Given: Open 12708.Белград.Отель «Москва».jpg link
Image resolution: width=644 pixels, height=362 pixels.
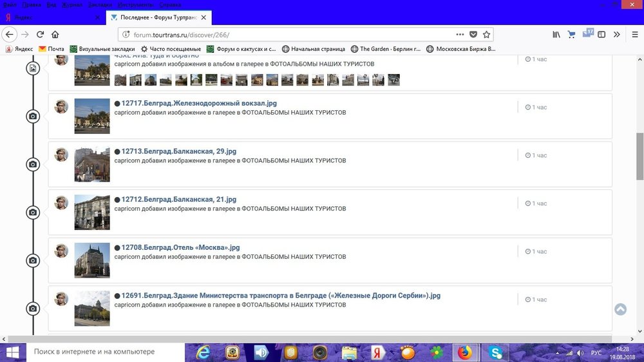Looking at the screenshot, I should 180,247.
